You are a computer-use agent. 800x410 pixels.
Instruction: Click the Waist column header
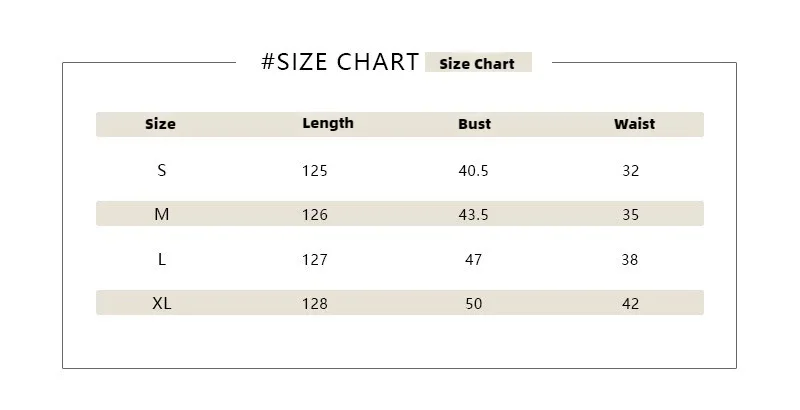point(634,124)
